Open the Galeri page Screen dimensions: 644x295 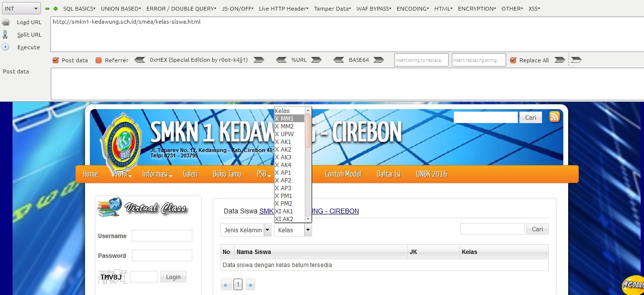click(190, 174)
